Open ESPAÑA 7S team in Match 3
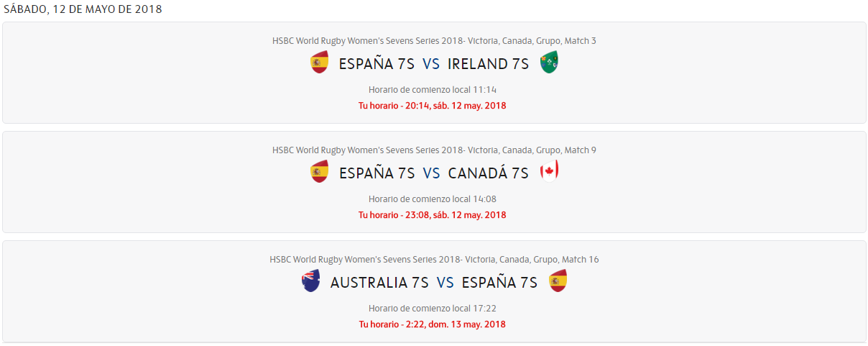Viewport: 868px width, 346px height. [x=377, y=64]
